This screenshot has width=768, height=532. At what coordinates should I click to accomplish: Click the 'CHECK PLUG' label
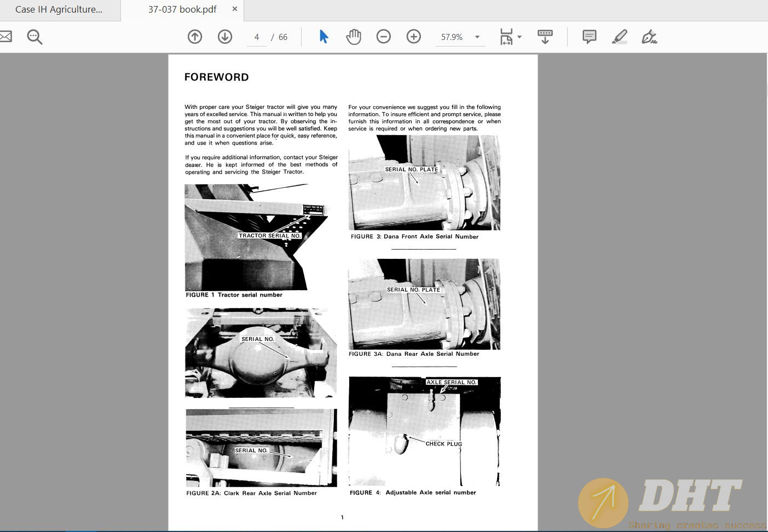coord(444,444)
